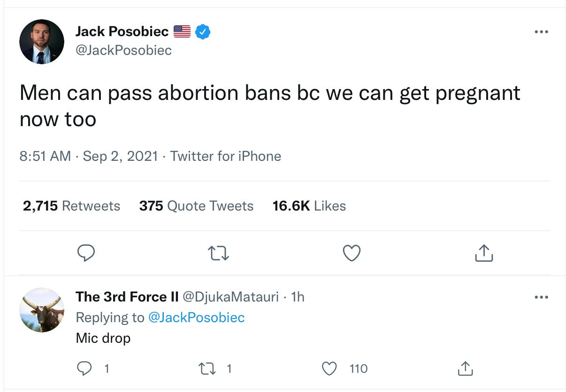Show the 16.6K Likes list
The image size is (566, 392).
tap(309, 206)
